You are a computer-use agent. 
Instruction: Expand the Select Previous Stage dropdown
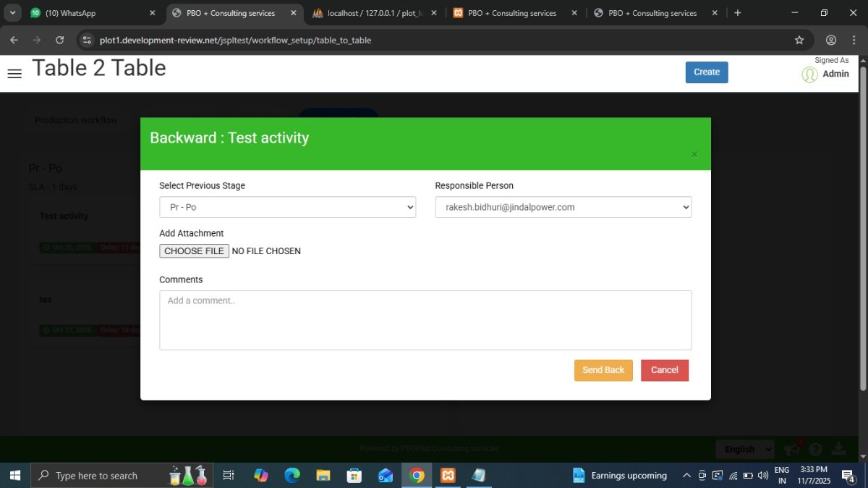pos(287,207)
